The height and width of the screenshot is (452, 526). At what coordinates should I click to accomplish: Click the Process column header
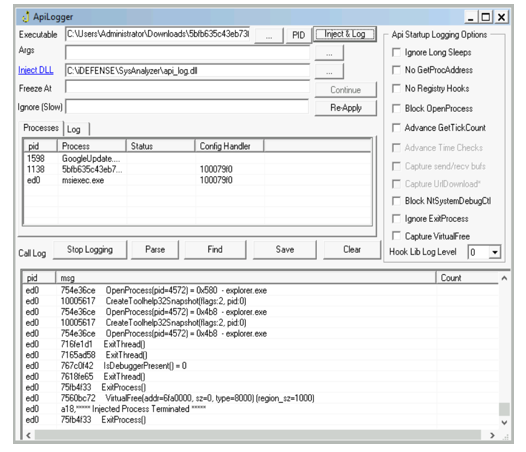92,146
